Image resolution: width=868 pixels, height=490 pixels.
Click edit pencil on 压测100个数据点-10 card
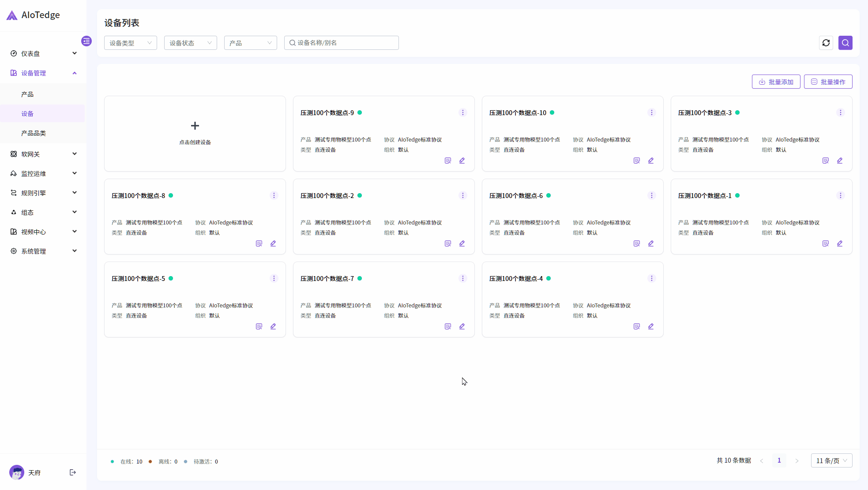651,161
